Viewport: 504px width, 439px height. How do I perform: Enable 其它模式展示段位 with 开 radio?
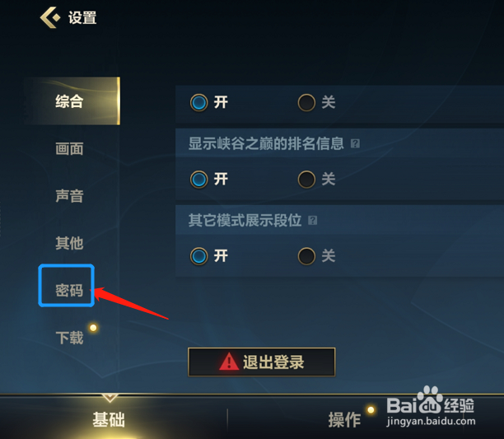coord(199,256)
